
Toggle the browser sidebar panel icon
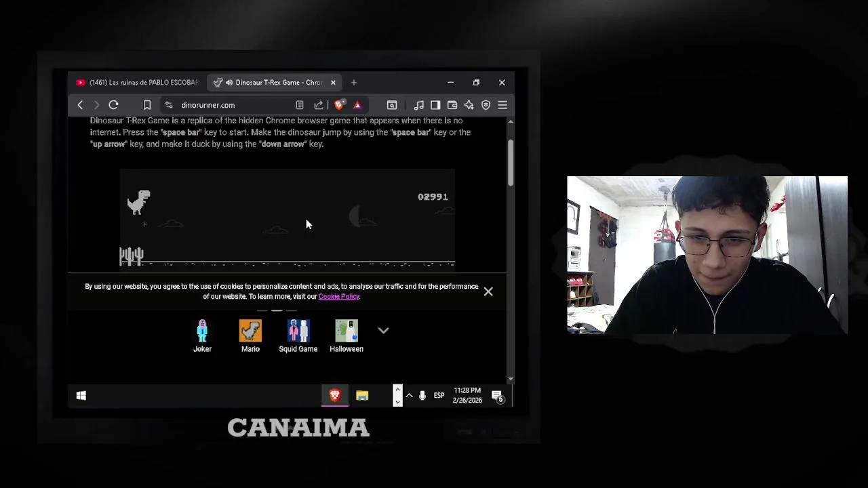pyautogui.click(x=435, y=105)
